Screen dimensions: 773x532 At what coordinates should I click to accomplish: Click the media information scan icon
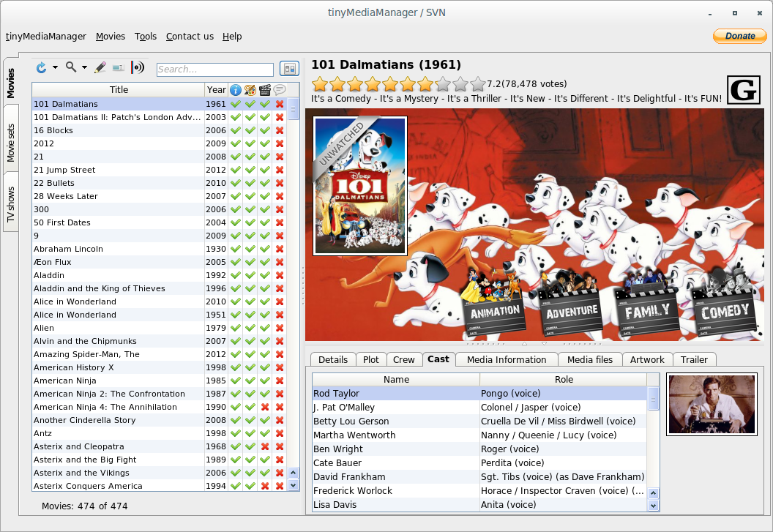coord(138,67)
